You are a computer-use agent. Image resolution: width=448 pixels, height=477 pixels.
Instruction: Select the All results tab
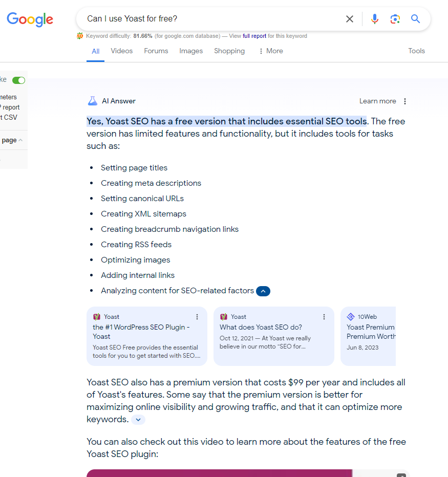tap(96, 51)
